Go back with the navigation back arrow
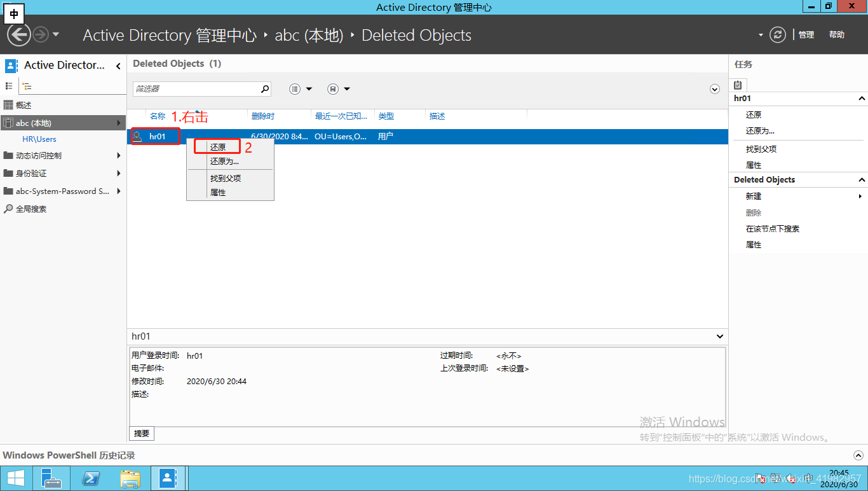Image resolution: width=868 pixels, height=491 pixels. coord(19,34)
